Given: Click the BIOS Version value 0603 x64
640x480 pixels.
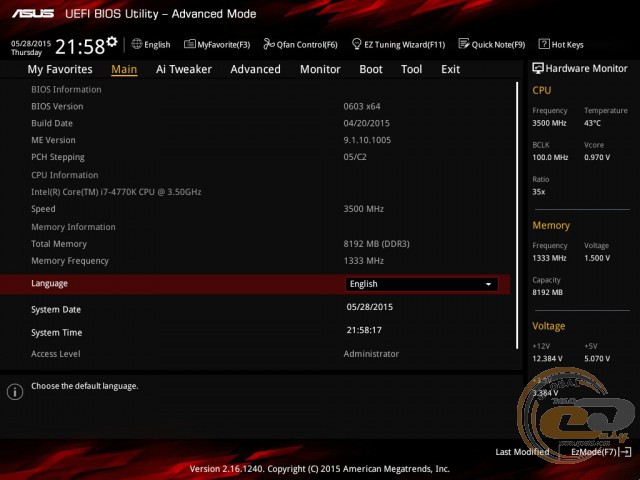Looking at the screenshot, I should coord(362,107).
